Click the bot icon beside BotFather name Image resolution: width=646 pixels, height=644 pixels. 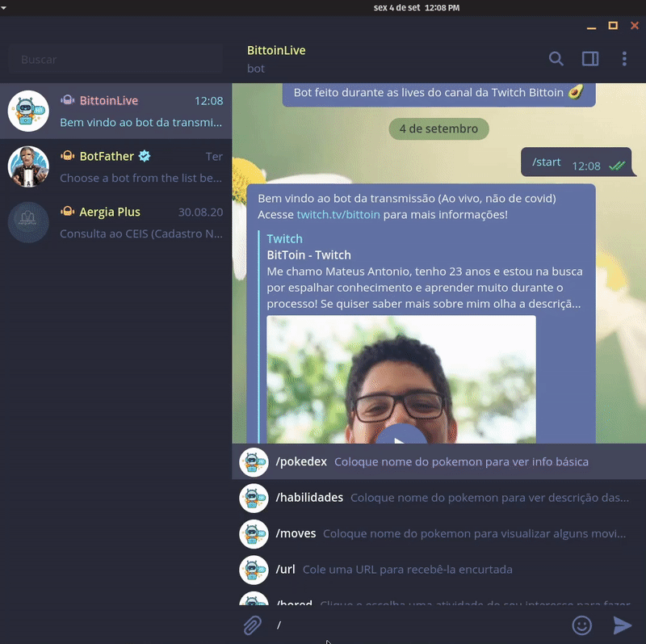pyautogui.click(x=68, y=155)
